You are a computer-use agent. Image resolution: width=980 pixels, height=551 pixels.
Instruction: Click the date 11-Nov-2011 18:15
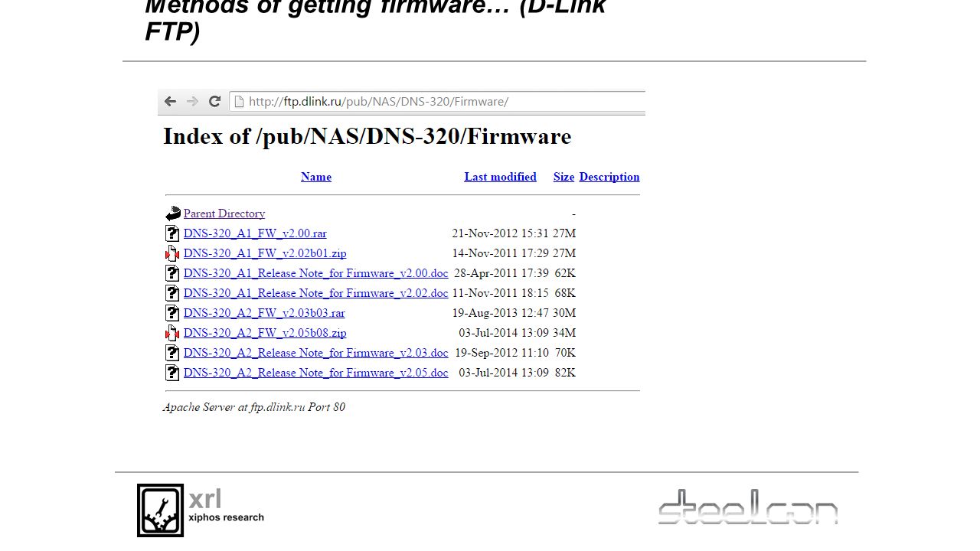pyautogui.click(x=501, y=293)
